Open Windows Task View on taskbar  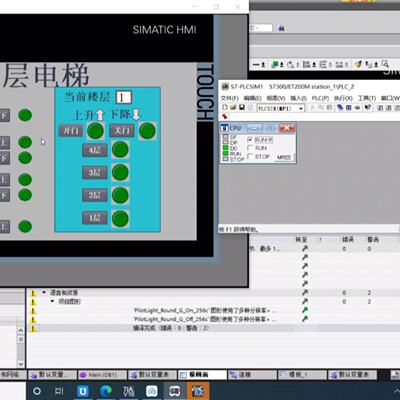[59, 391]
